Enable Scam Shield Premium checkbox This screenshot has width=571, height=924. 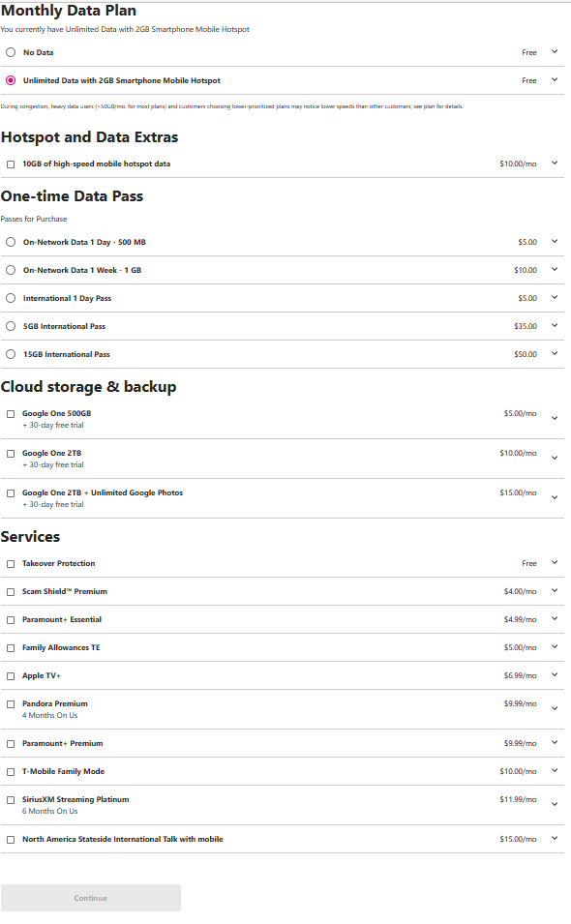pyautogui.click(x=11, y=592)
